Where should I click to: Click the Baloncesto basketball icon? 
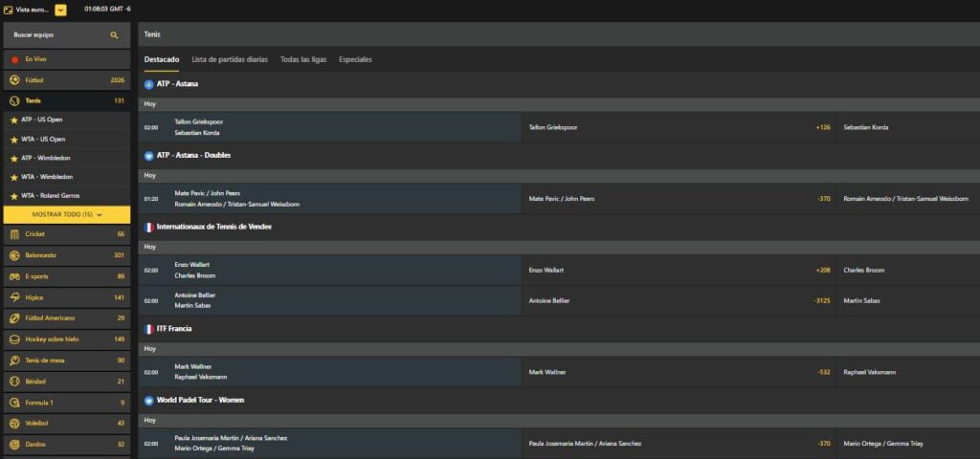14,255
